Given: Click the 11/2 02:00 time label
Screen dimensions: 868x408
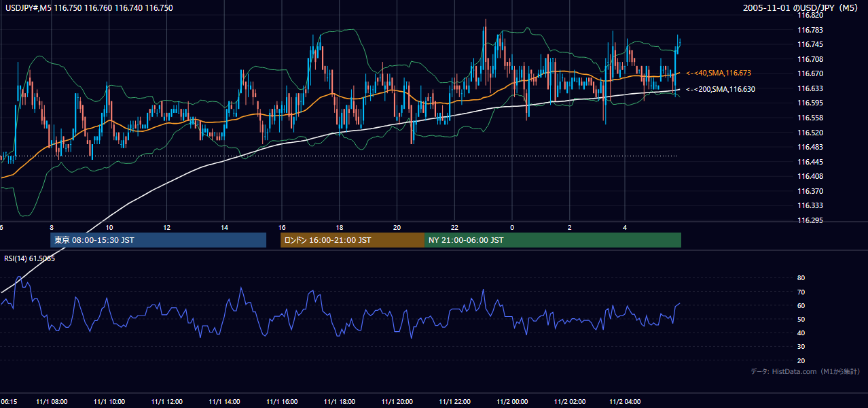Looking at the screenshot, I should (570, 402).
